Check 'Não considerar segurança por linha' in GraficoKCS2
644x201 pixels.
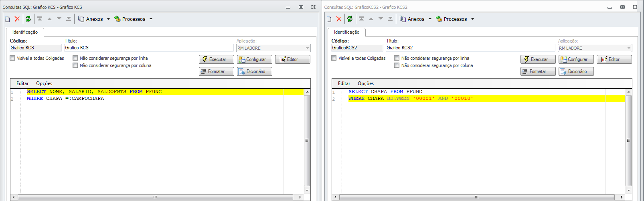[397, 58]
